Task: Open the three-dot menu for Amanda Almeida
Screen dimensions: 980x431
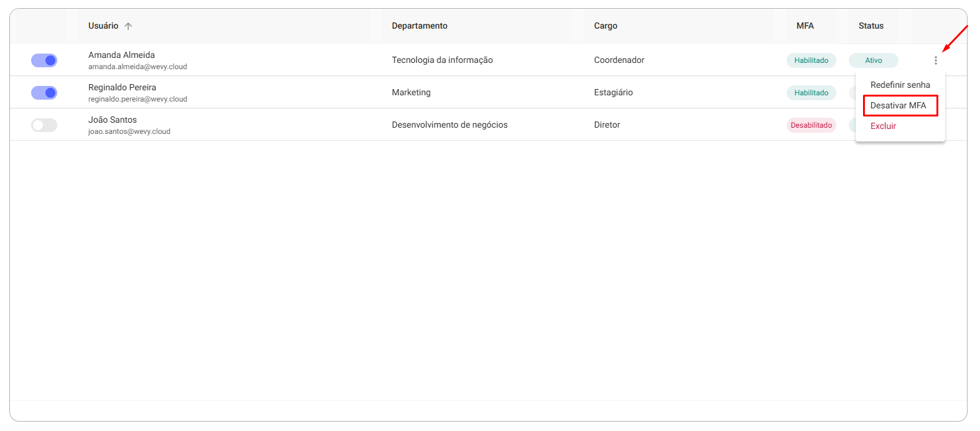Action: (x=935, y=60)
